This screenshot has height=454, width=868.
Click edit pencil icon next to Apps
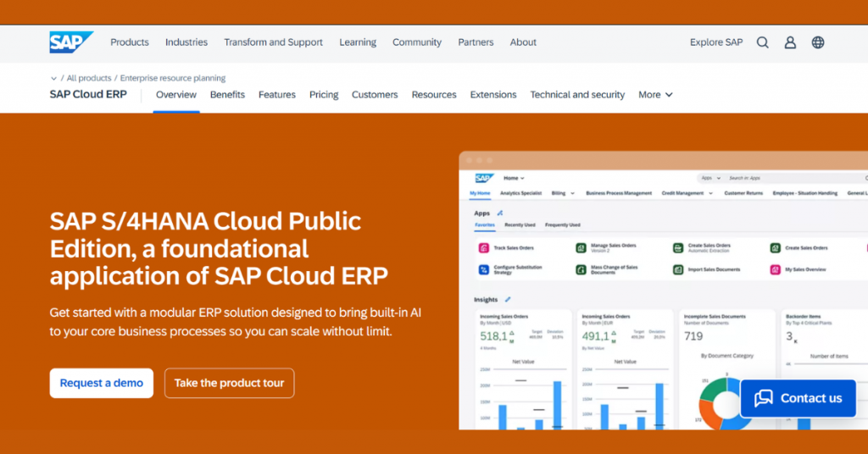(x=500, y=213)
